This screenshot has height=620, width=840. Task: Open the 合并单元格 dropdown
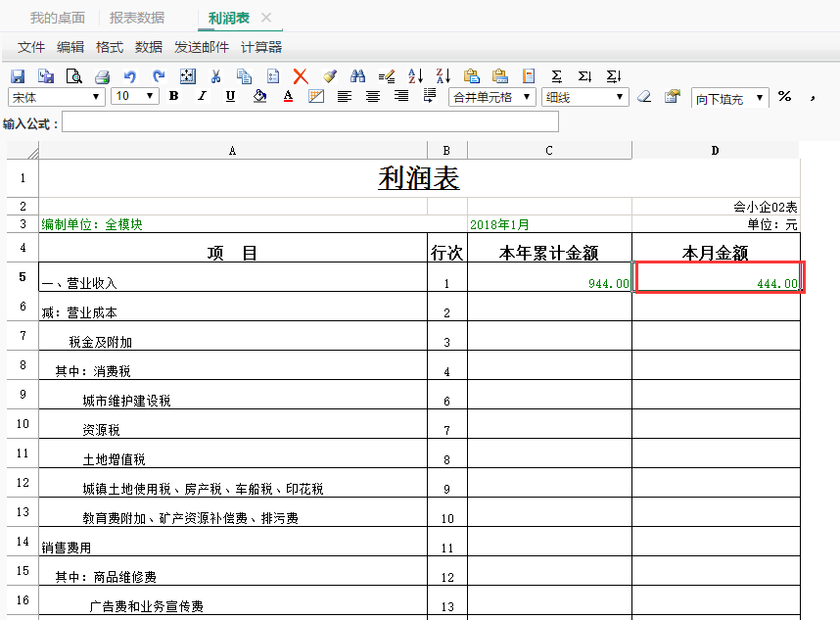tap(491, 98)
